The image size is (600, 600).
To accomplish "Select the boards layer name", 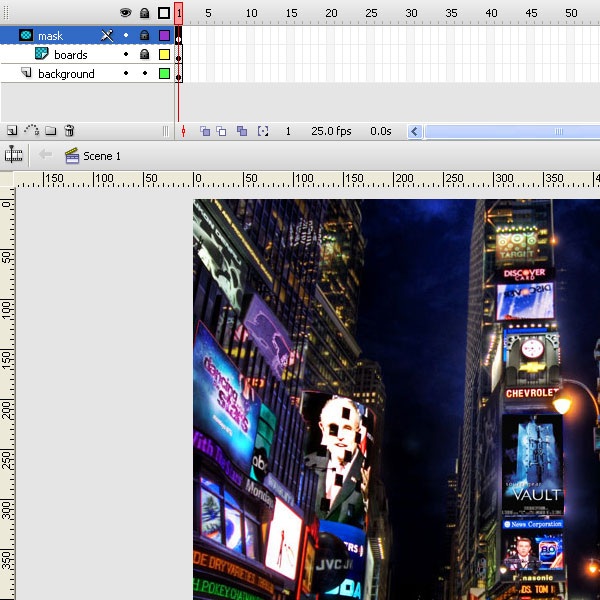I will (71, 55).
